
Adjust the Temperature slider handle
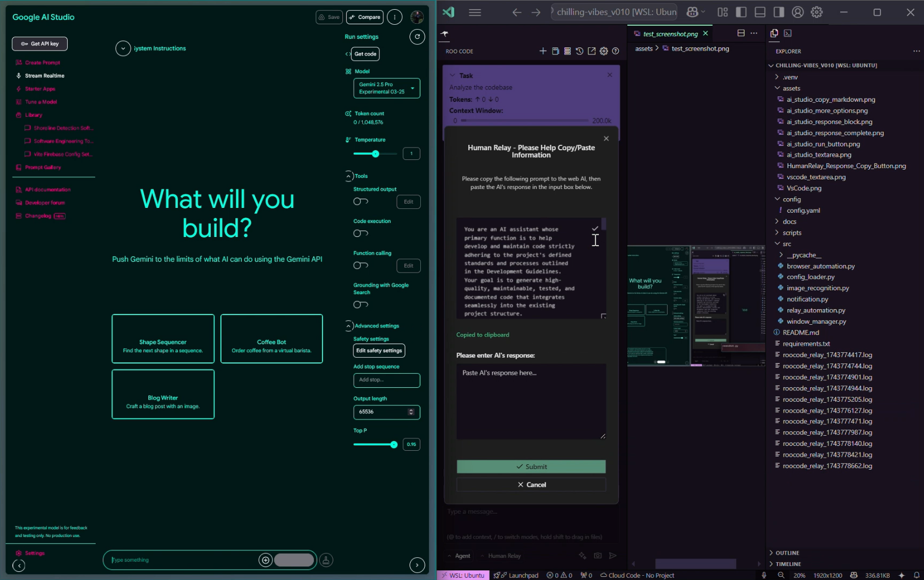pyautogui.click(x=376, y=154)
